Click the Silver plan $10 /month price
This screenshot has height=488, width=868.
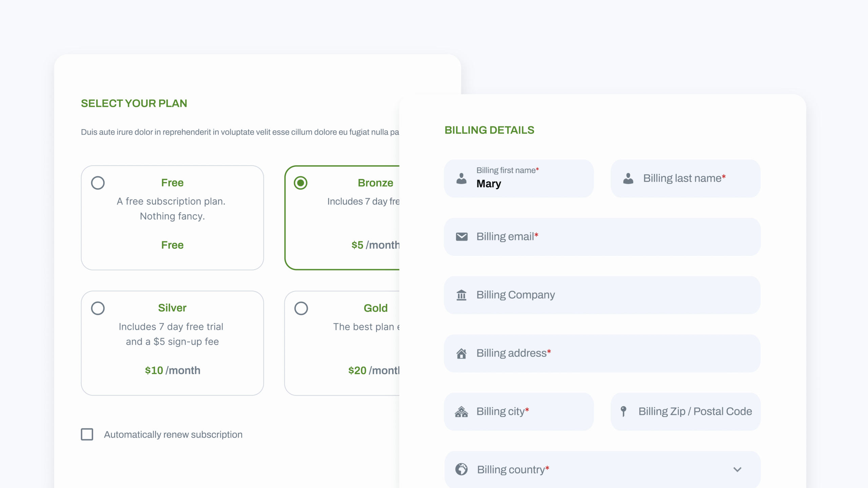173,370
